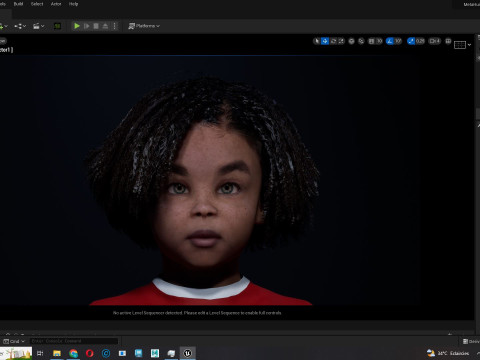Open scale snap value 0.25
This screenshot has width=480, height=360.
[420, 41]
